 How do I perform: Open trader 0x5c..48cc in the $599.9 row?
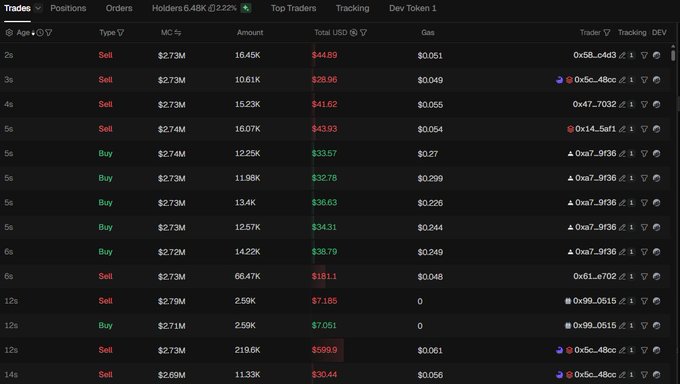click(x=595, y=350)
